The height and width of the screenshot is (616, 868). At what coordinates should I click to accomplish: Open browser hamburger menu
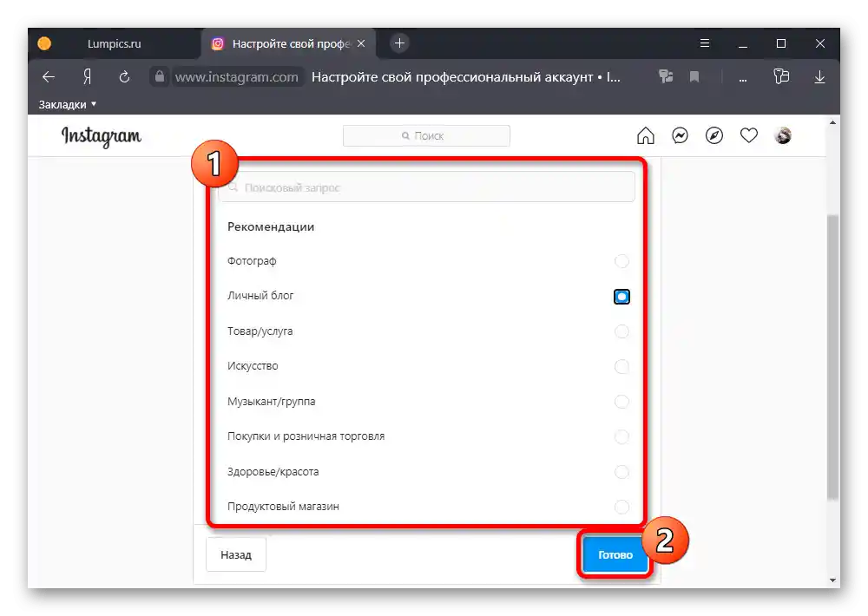tap(705, 43)
